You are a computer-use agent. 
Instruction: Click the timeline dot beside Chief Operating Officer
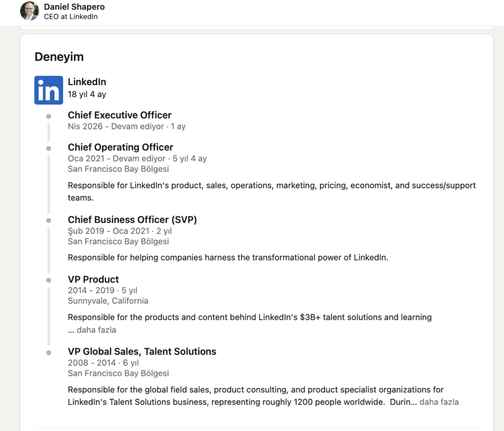[x=48, y=148]
